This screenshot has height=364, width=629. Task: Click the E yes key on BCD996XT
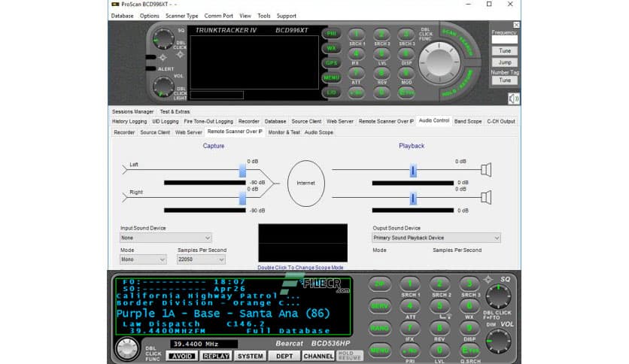406,93
